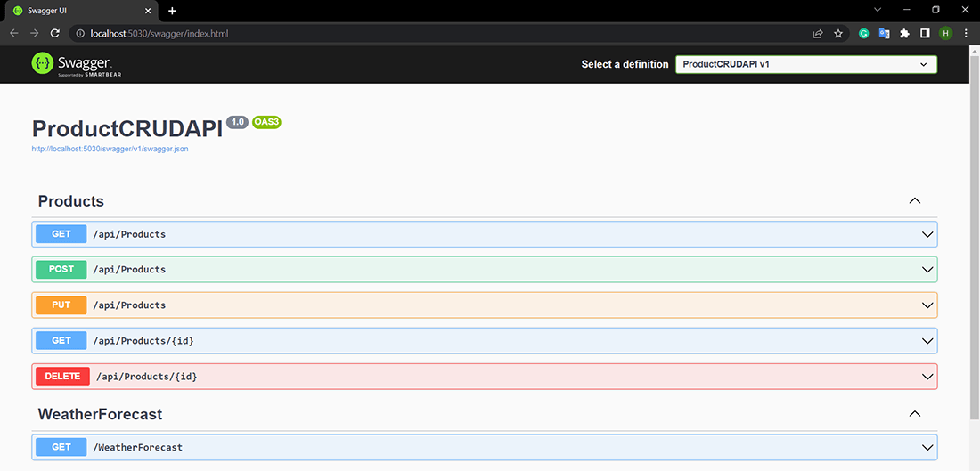Reload the Swagger UI page

click(55, 34)
